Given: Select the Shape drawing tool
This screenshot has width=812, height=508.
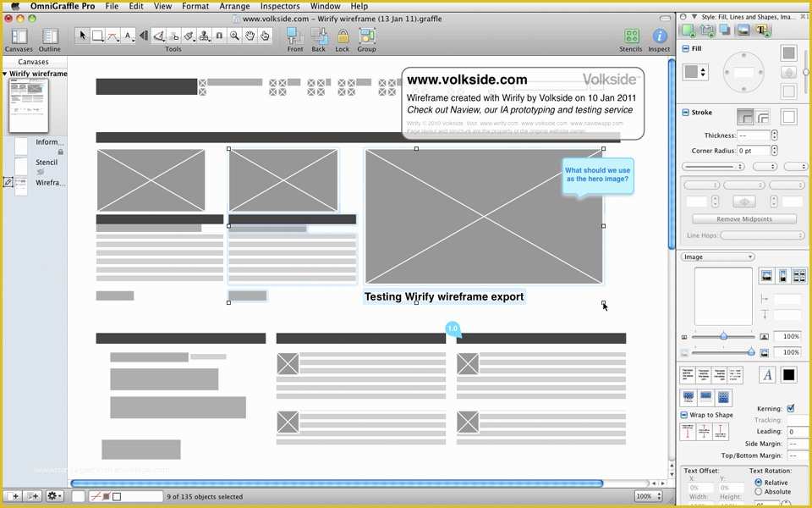Looking at the screenshot, I should click(98, 36).
